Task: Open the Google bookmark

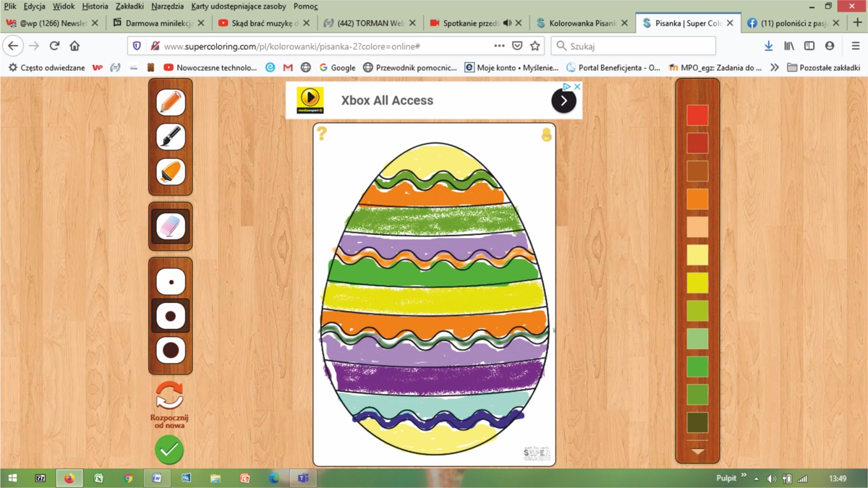Action: point(337,67)
